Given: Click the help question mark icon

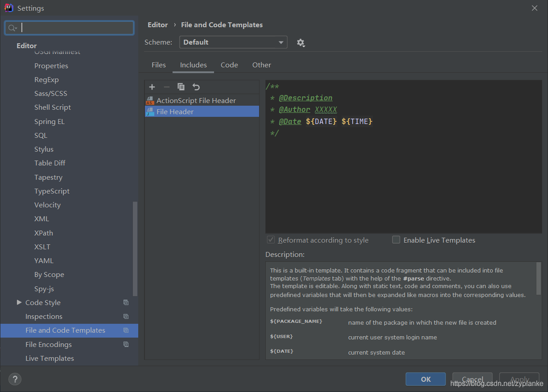Looking at the screenshot, I should 15,379.
